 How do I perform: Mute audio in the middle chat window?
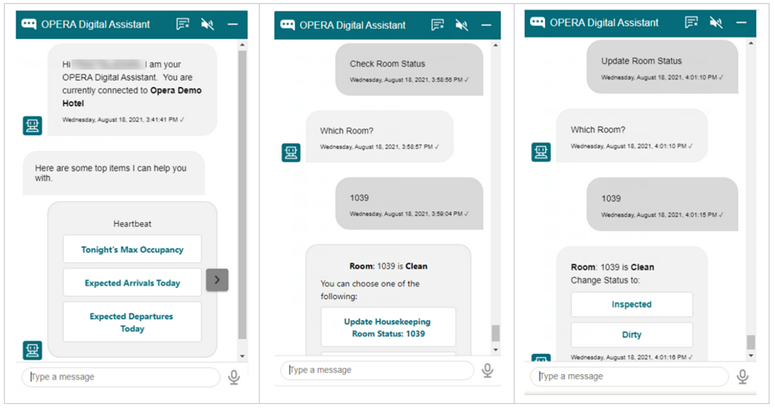coord(462,25)
